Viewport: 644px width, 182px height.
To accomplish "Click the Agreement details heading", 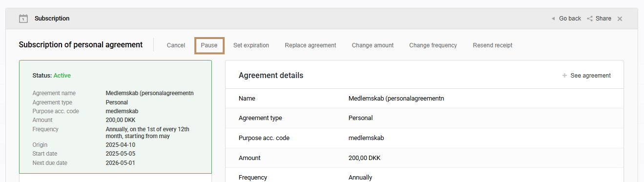I will coord(271,76).
